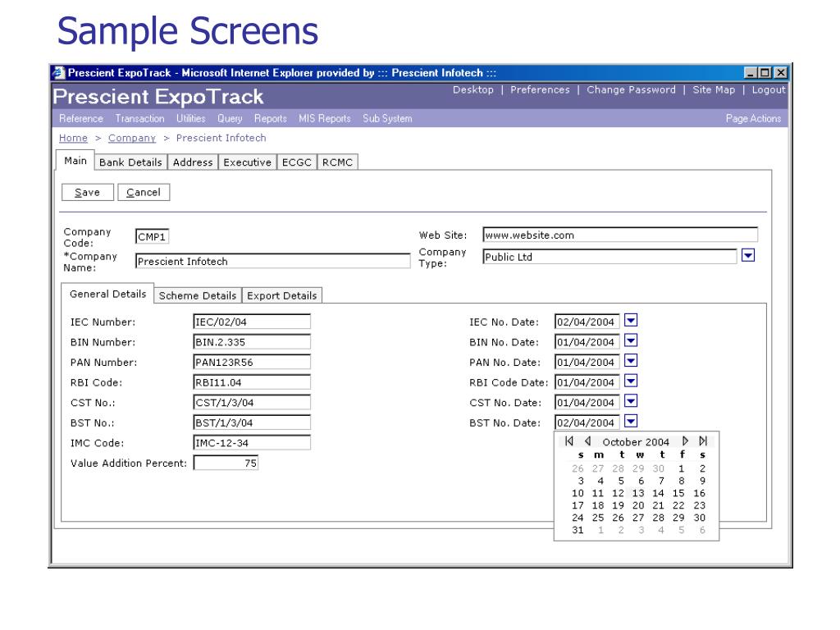Click the Save button
The image size is (840, 630).
click(x=87, y=192)
